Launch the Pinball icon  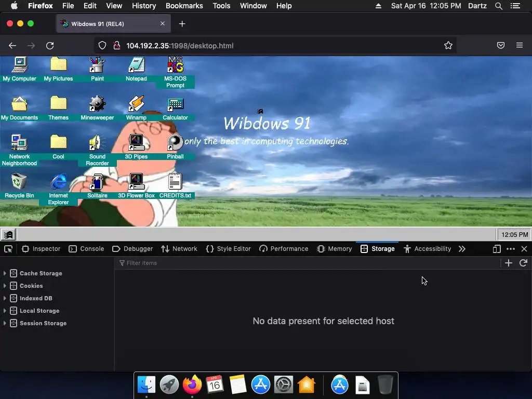(x=176, y=147)
